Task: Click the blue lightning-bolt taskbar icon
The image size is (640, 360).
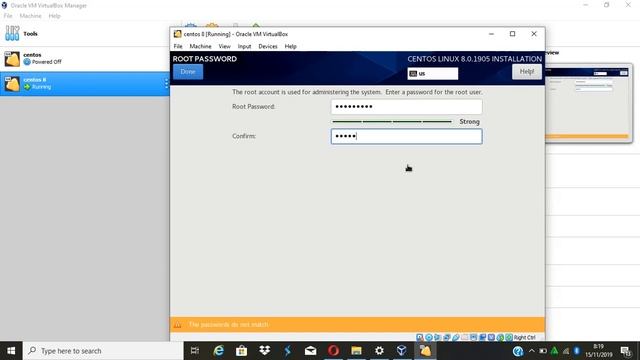Action: pyautogui.click(x=287, y=351)
